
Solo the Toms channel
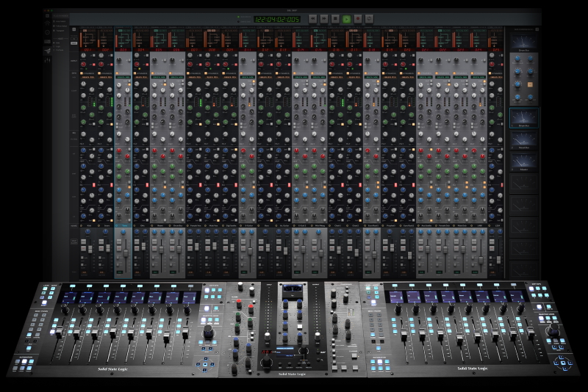coord(119,242)
